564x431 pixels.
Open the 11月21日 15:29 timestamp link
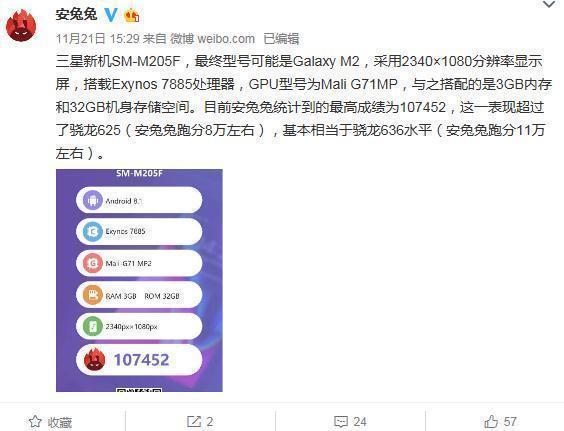[x=97, y=38]
